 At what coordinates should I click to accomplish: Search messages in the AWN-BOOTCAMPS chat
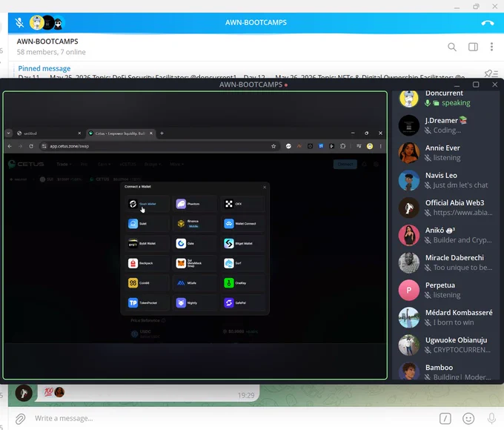tap(452, 47)
